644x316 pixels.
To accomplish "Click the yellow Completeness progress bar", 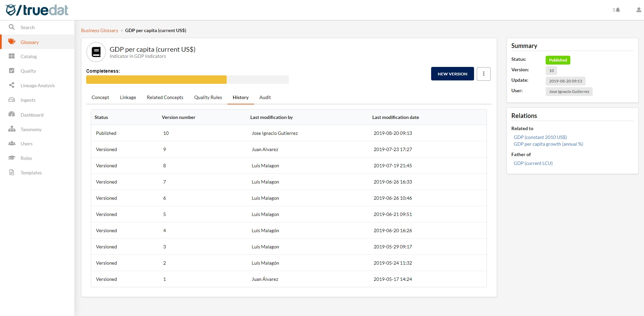I will point(156,79).
